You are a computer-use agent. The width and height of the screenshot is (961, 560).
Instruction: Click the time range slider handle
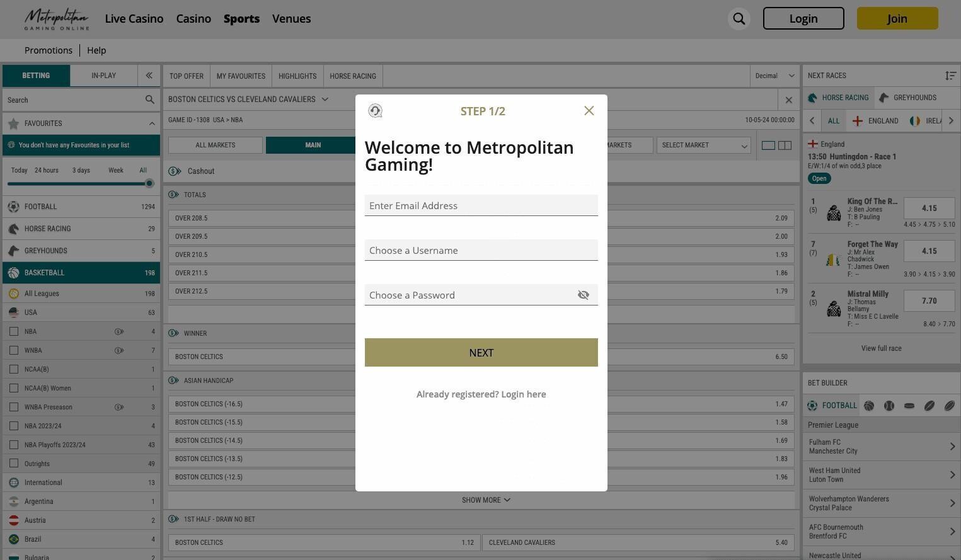coord(149,183)
